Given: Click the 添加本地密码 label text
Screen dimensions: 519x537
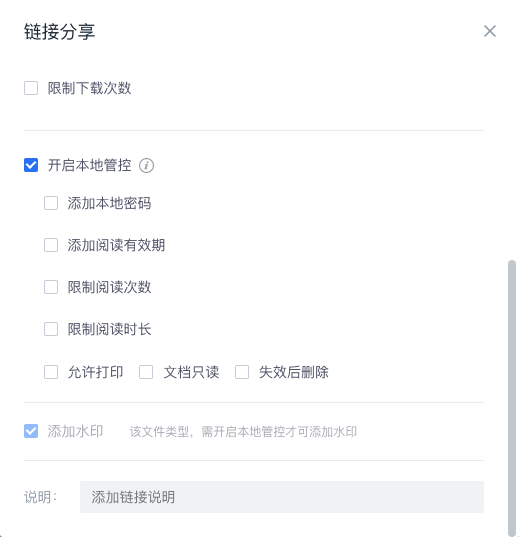Looking at the screenshot, I should click(x=109, y=203).
